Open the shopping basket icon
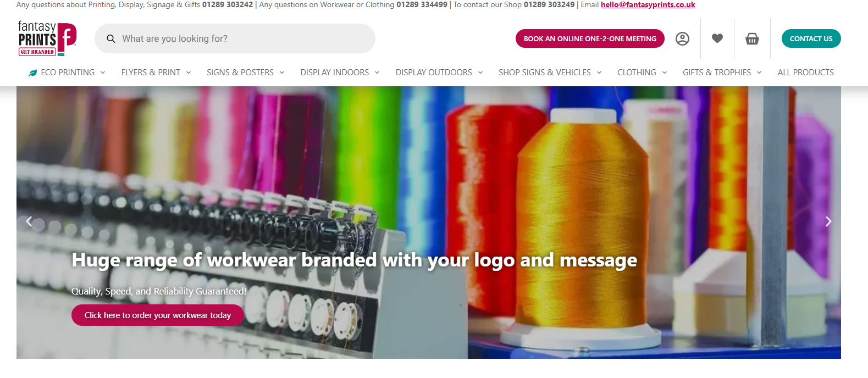 click(752, 38)
